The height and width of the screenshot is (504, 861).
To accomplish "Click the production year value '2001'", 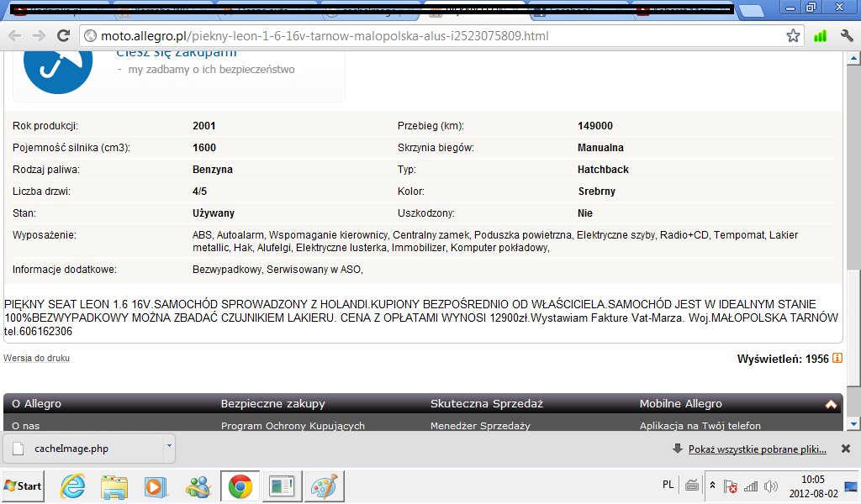I will coord(203,126).
